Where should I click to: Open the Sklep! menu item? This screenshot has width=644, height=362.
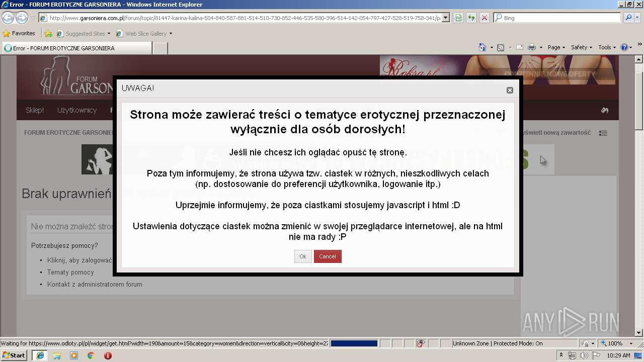[35, 110]
